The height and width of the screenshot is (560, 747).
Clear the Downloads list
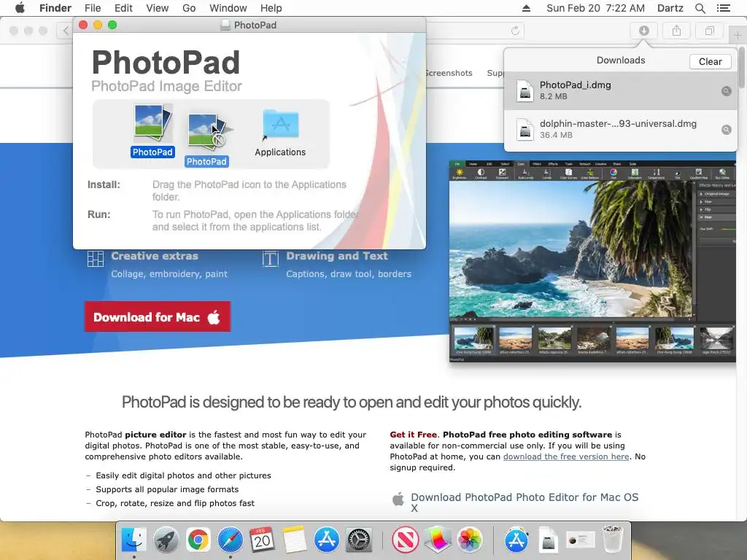(711, 61)
